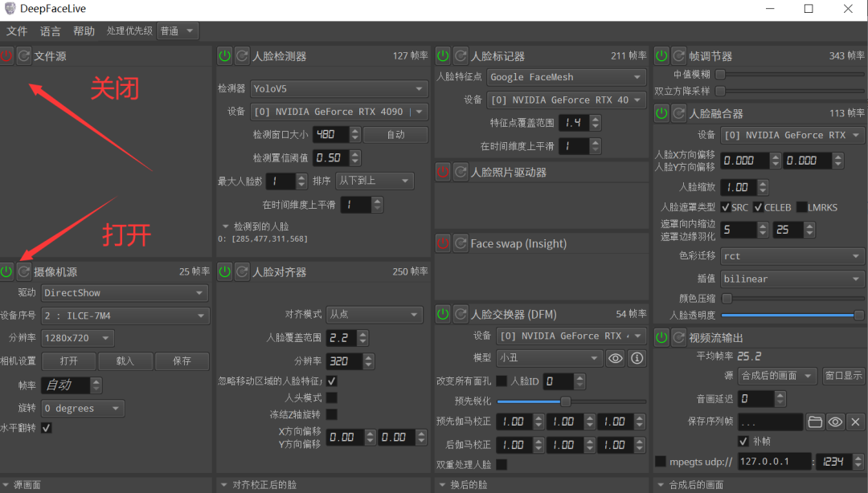This screenshot has height=493, width=868.
Task: Reset the 摄像机源 module settings
Action: [x=24, y=271]
